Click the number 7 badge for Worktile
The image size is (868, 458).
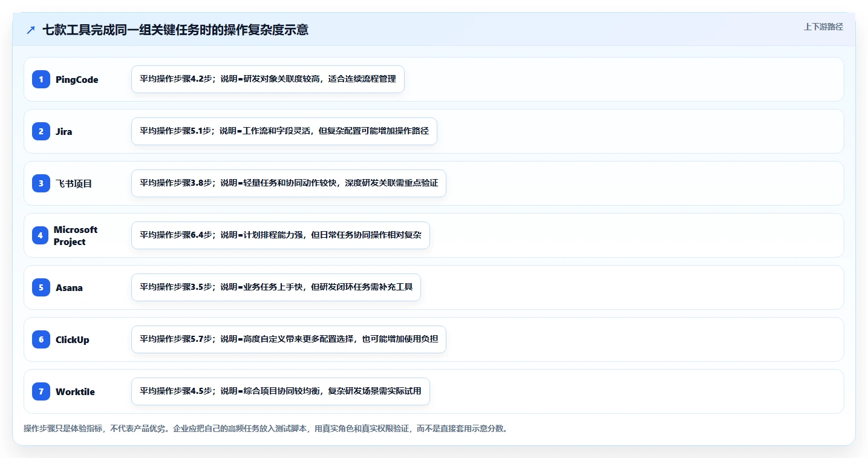(41, 391)
